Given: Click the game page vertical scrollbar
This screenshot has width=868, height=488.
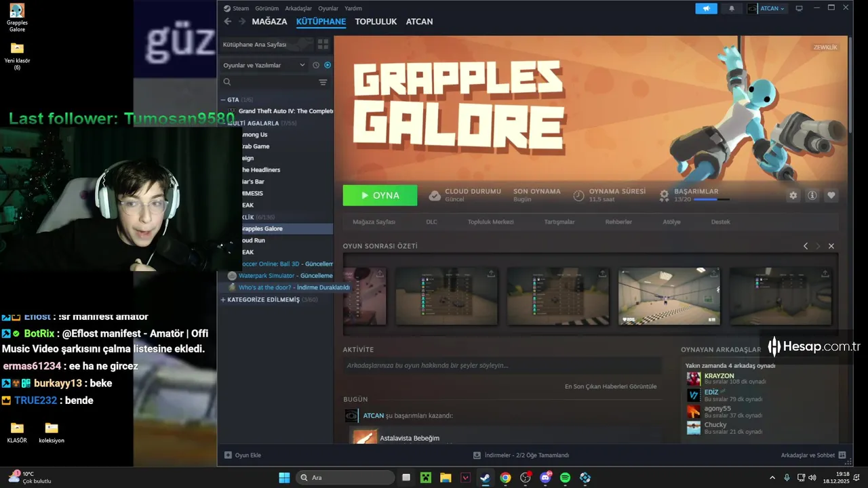Looking at the screenshot, I should tap(850, 85).
